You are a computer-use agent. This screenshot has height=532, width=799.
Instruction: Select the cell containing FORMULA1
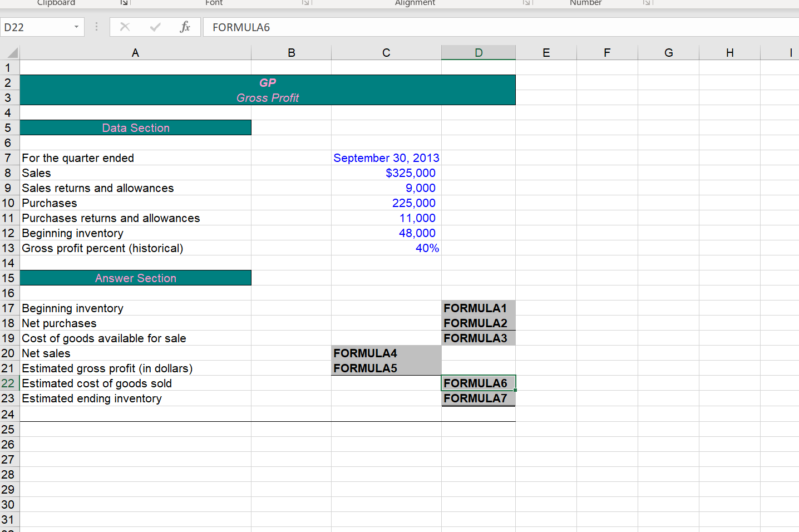478,308
